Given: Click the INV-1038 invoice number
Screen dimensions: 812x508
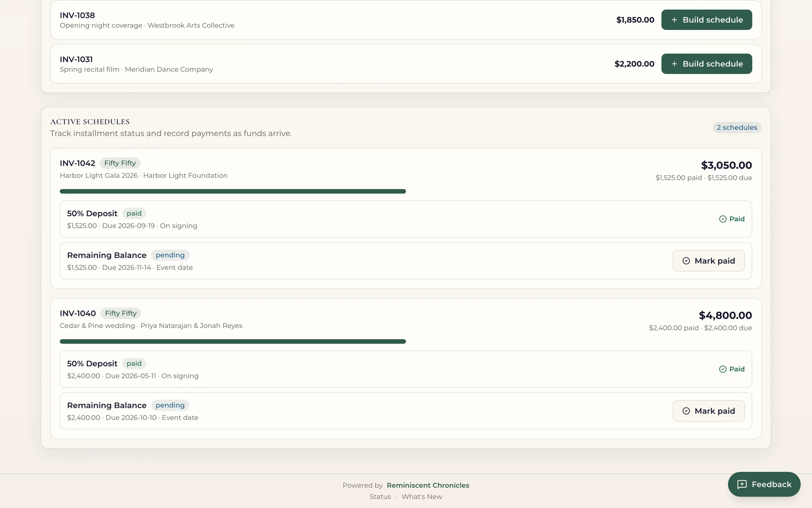Looking at the screenshot, I should pos(77,15).
